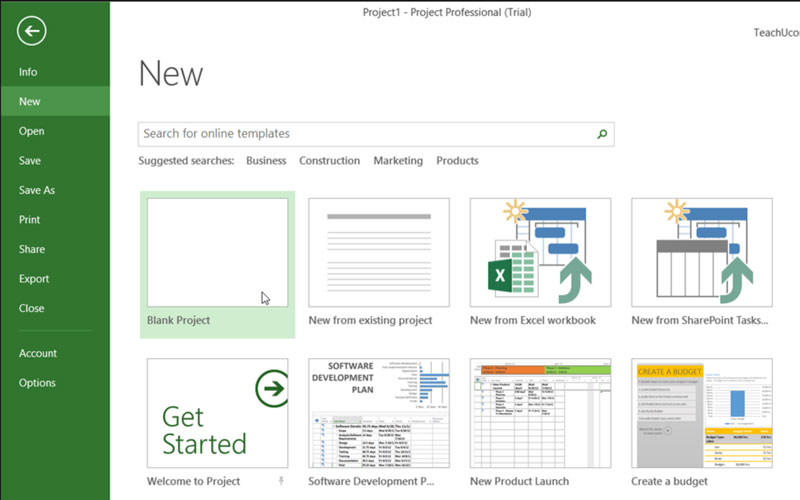The width and height of the screenshot is (800, 500).
Task: Select the Blank Project thumbnail
Action: 217,253
